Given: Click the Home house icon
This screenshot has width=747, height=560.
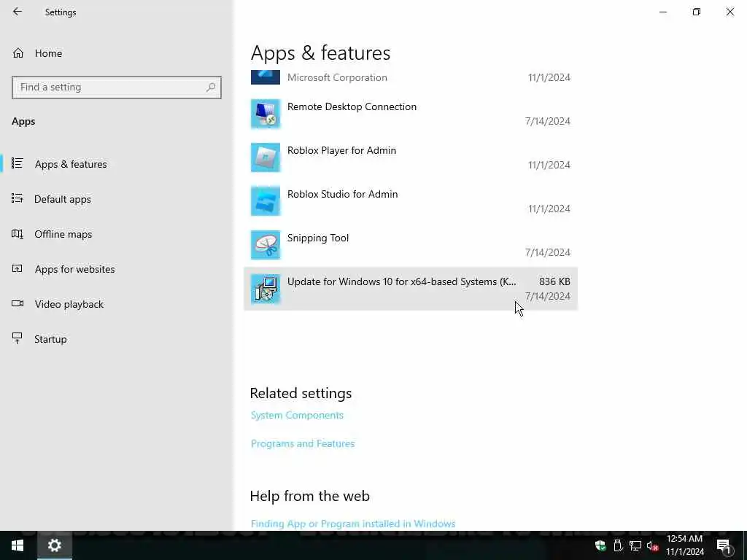Looking at the screenshot, I should coord(18,53).
